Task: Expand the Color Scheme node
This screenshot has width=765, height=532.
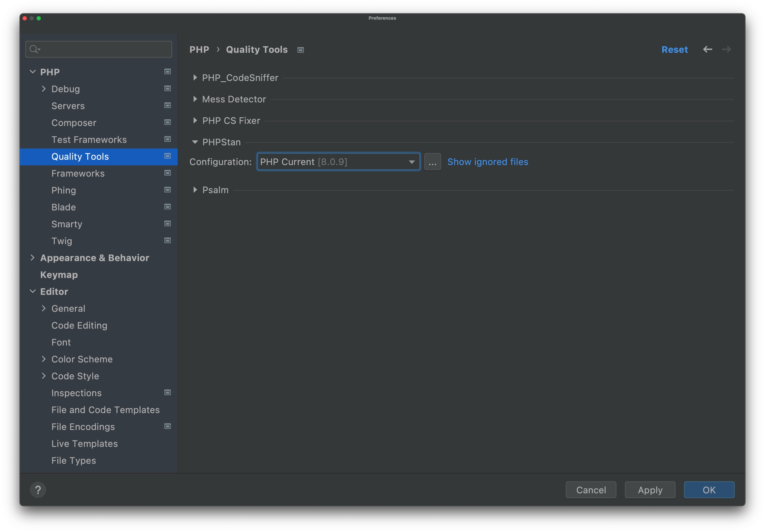Action: pyautogui.click(x=44, y=359)
